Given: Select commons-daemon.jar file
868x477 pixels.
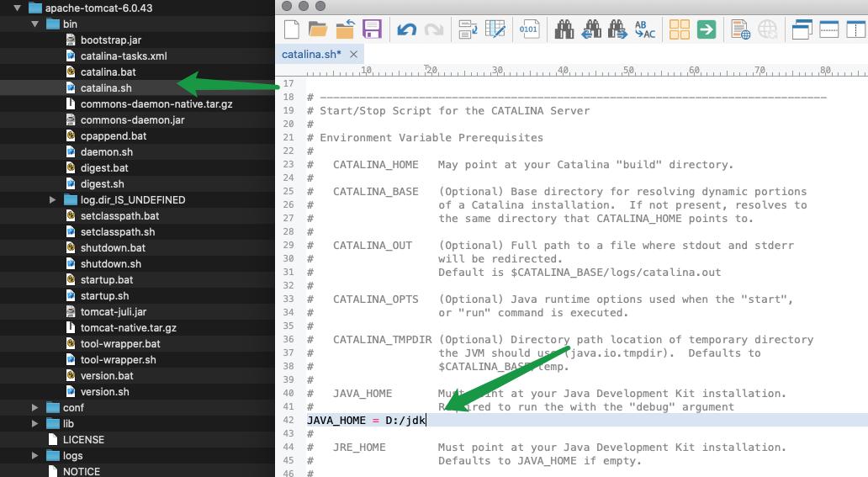Looking at the screenshot, I should tap(132, 120).
